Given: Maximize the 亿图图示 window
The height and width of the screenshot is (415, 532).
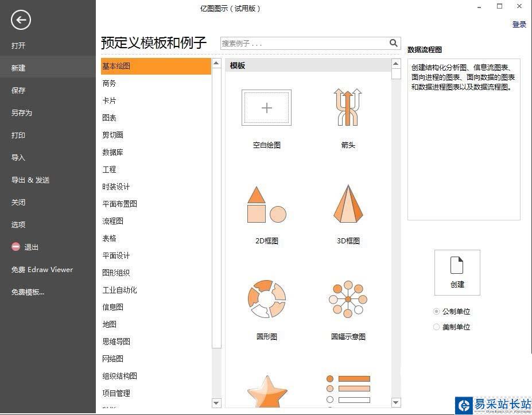Looking at the screenshot, I should [499, 6].
